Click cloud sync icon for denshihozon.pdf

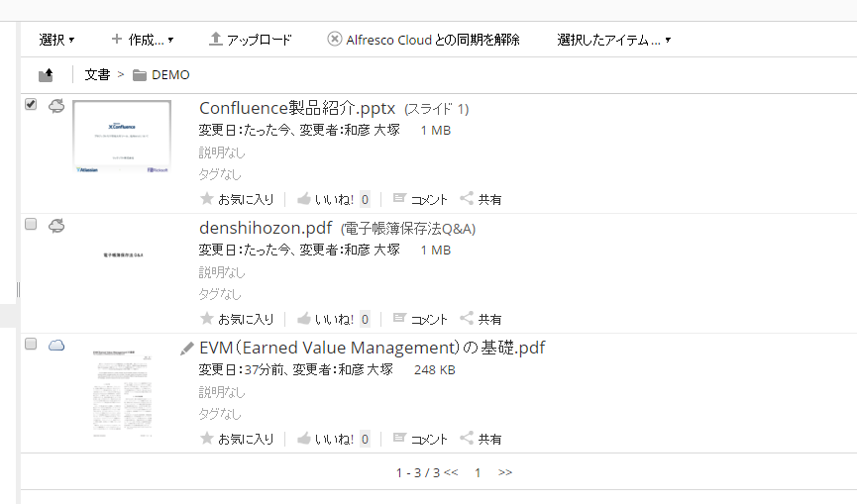pos(56,225)
